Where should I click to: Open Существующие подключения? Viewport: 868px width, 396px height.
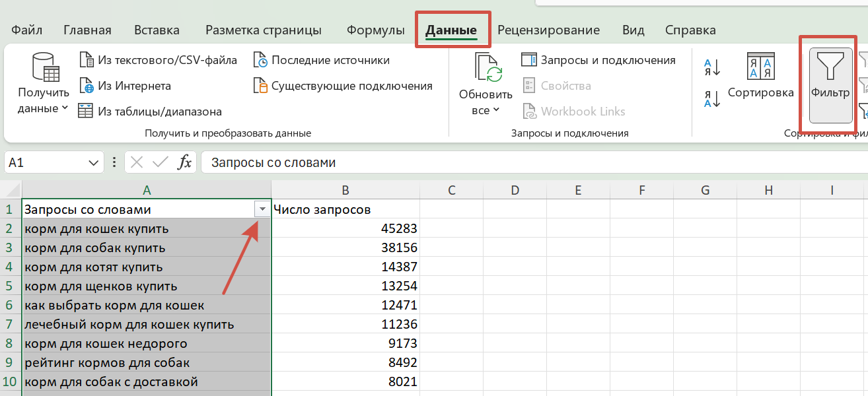click(343, 86)
